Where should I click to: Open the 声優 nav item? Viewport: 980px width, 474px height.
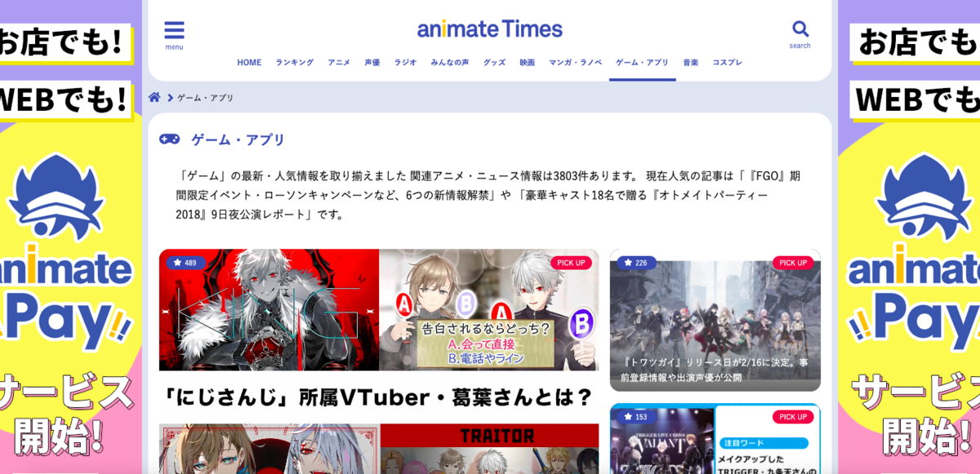pos(372,62)
